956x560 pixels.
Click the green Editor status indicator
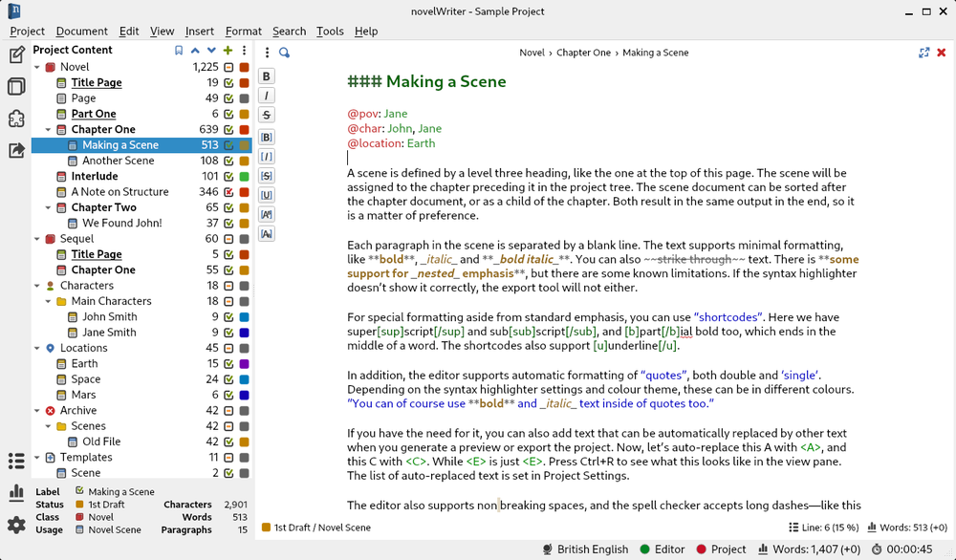(645, 549)
